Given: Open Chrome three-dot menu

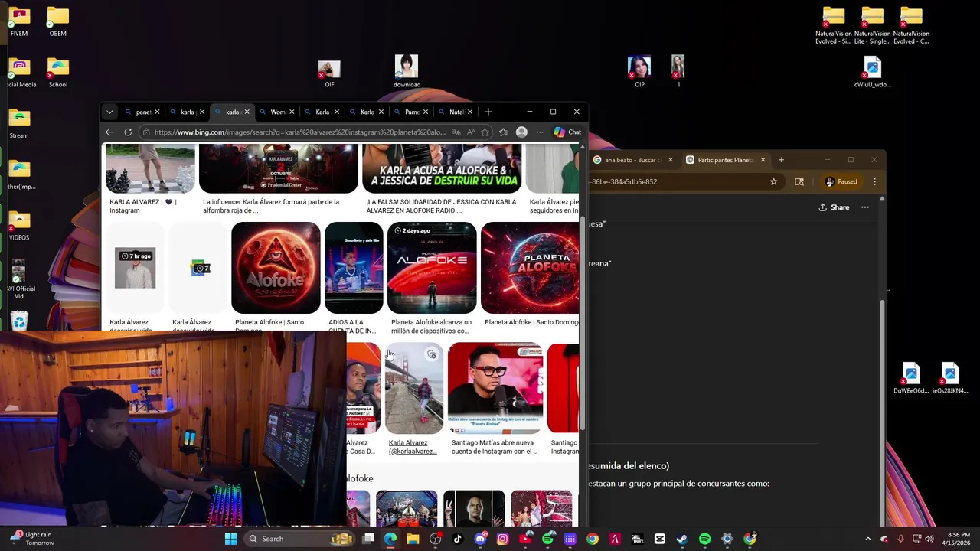Looking at the screenshot, I should [x=874, y=181].
